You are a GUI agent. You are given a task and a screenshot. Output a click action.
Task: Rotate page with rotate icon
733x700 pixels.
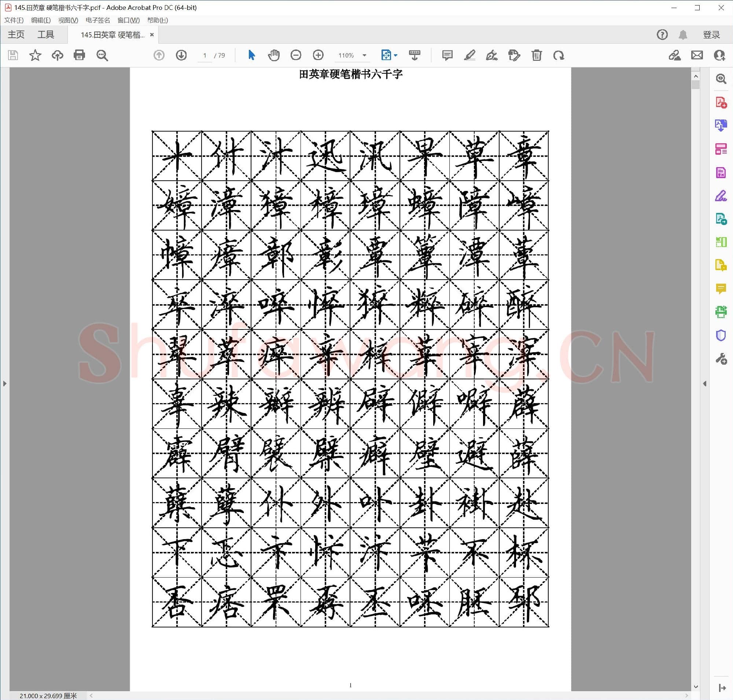coord(558,55)
